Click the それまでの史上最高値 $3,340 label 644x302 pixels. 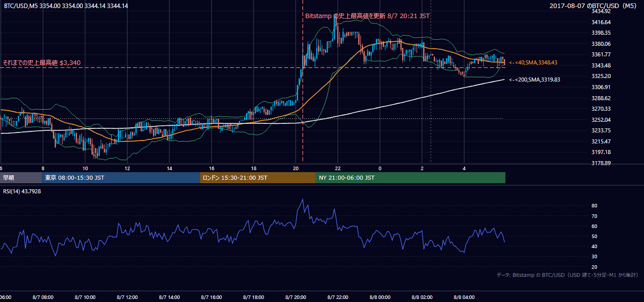41,63
